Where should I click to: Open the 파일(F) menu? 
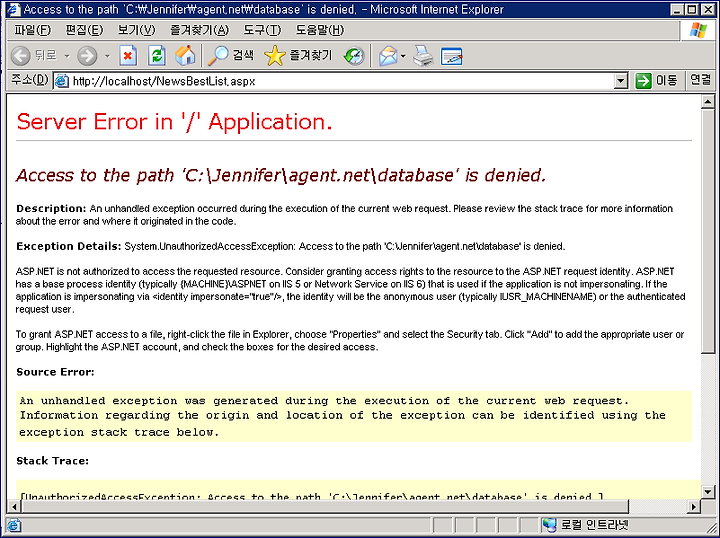click(33, 30)
